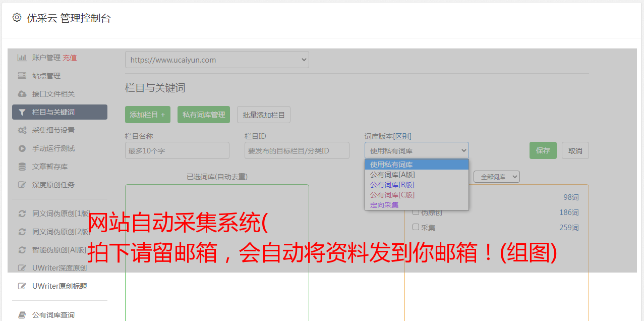Viewport: 644px width, 321px height.
Task: Click the bar chart icon for 账户管理
Action: (x=22, y=58)
